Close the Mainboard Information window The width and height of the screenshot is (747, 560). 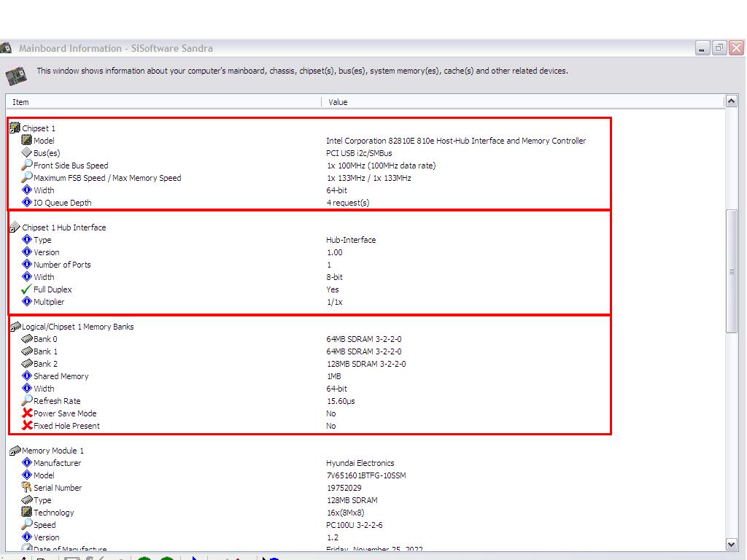(737, 48)
